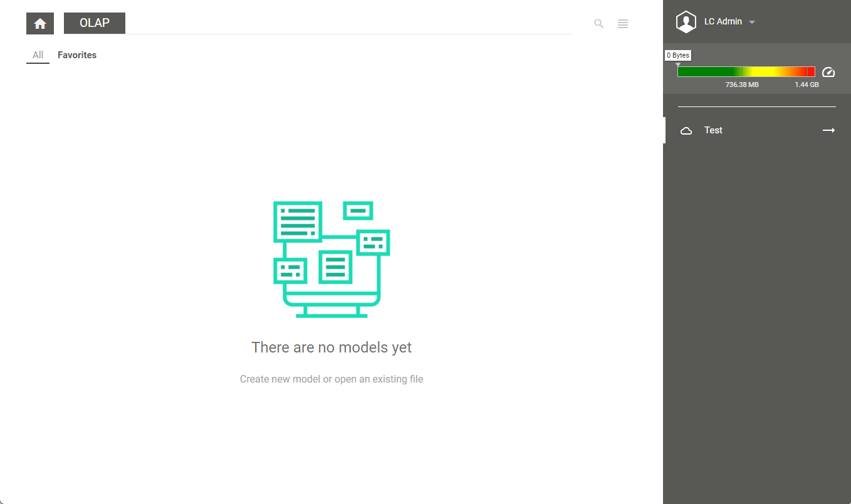
Task: Click 'Create new model or open' hint text
Action: (332, 379)
